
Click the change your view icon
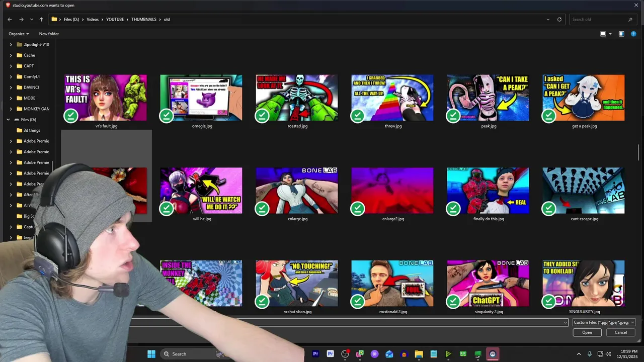coord(603,34)
